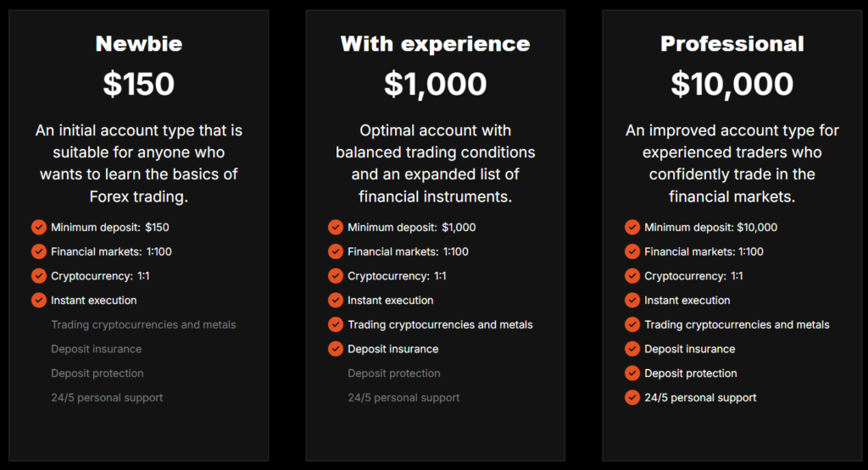868x470 pixels.
Task: Click With experience Trading cryptocurrencies checkmark icon
Action: pyautogui.click(x=336, y=324)
